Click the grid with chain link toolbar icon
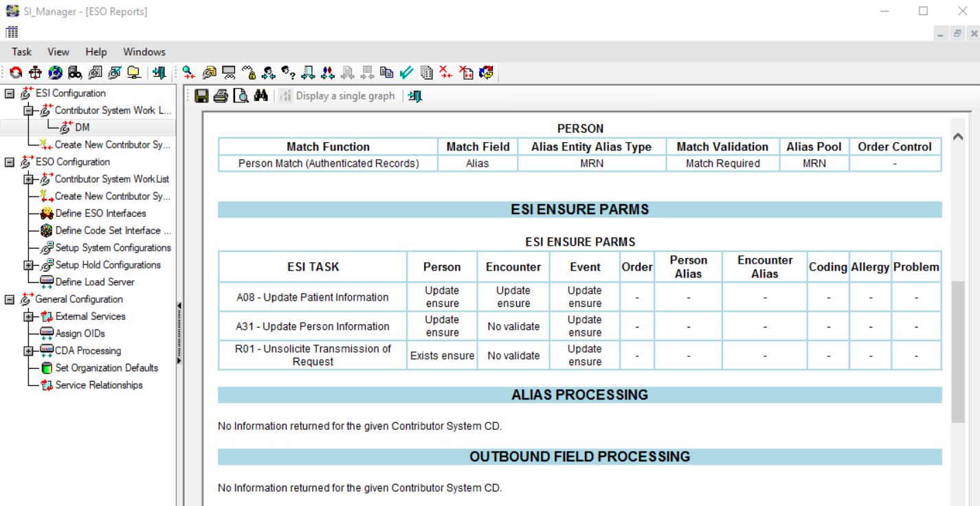The image size is (980, 506). pyautogui.click(x=95, y=72)
